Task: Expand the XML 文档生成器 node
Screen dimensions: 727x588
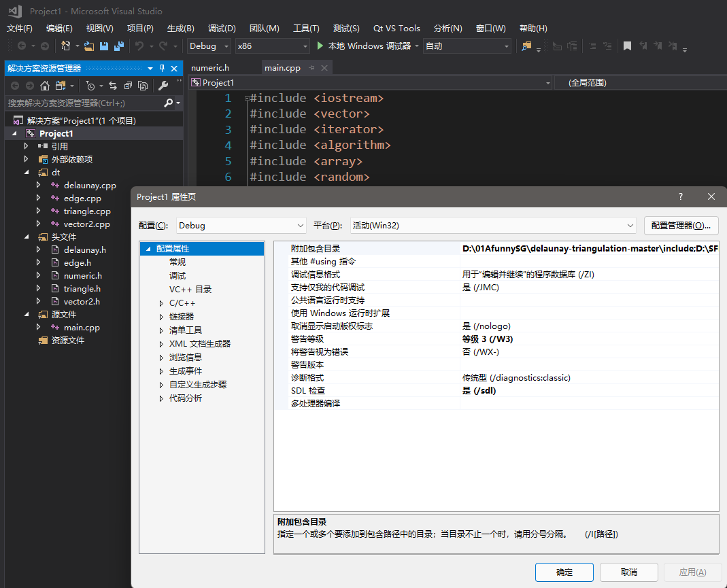Action: coord(161,344)
